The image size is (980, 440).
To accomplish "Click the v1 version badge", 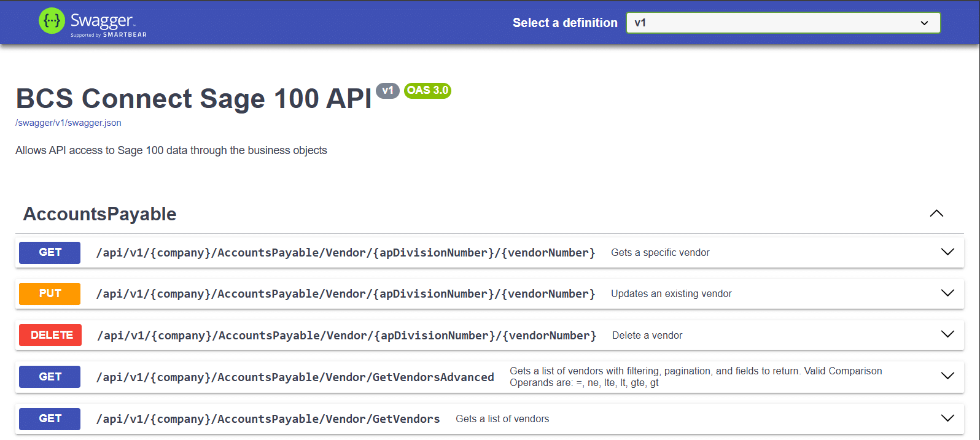I will coord(387,90).
